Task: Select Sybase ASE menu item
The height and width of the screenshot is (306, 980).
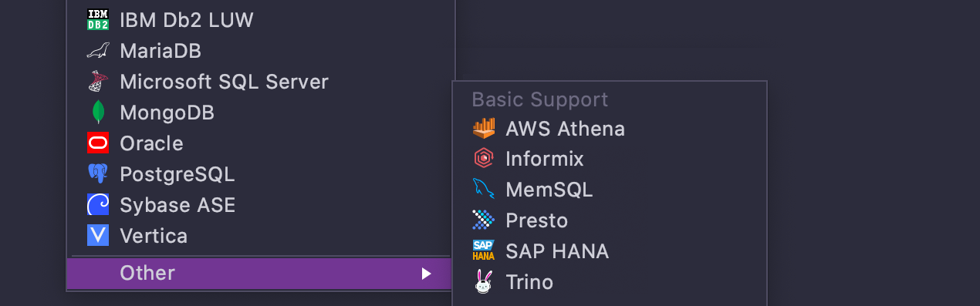Action: point(261,205)
